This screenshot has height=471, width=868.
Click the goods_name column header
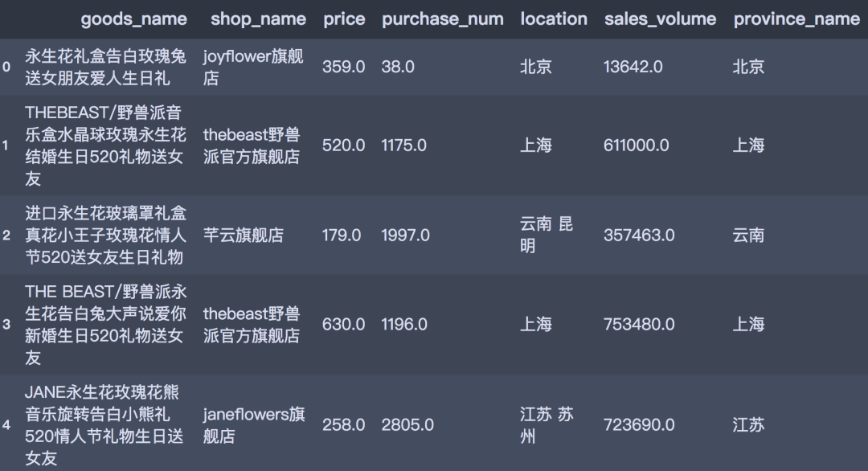click(133, 19)
